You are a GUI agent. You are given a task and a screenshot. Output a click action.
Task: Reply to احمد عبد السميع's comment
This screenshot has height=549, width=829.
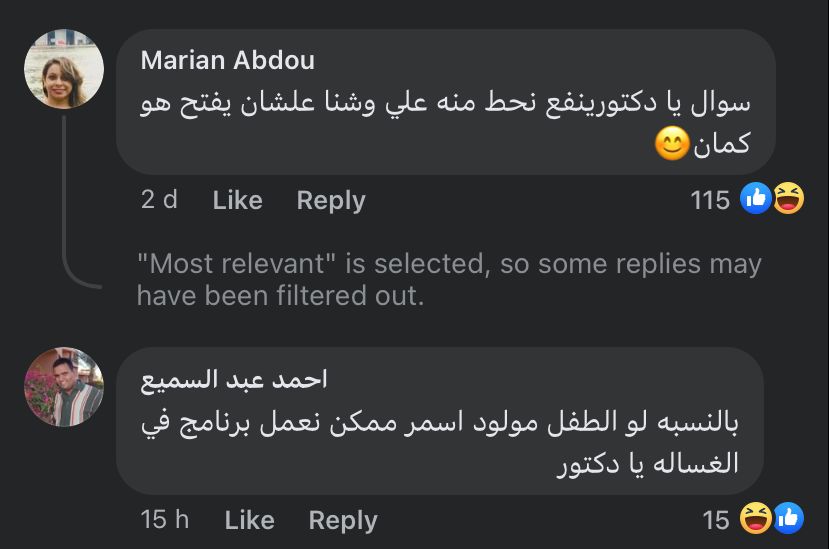pos(343,520)
